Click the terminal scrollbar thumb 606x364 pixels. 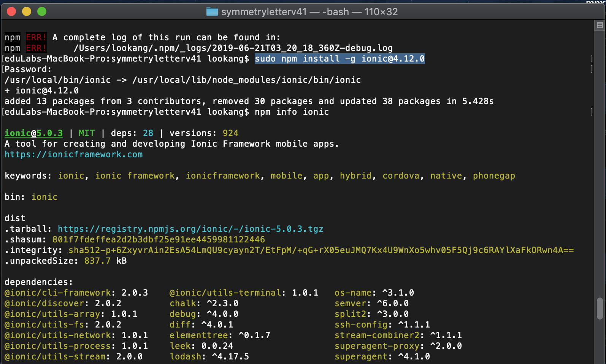click(600, 309)
